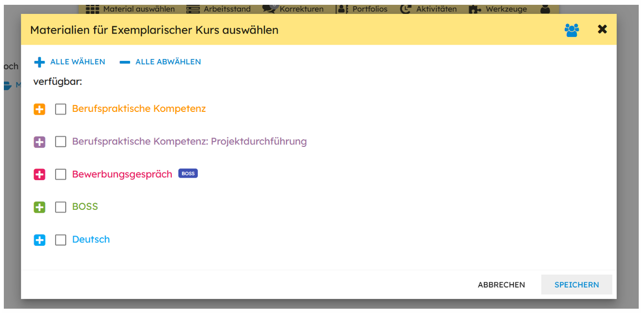Open the Portfolios menu item

tap(362, 9)
